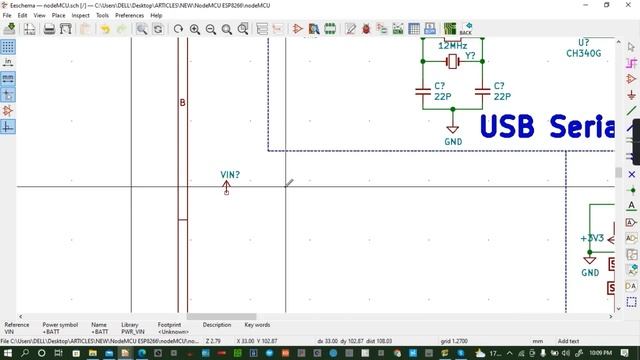Select the Place sheet pin tool
The image size is (640, 360).
pos(631,286)
